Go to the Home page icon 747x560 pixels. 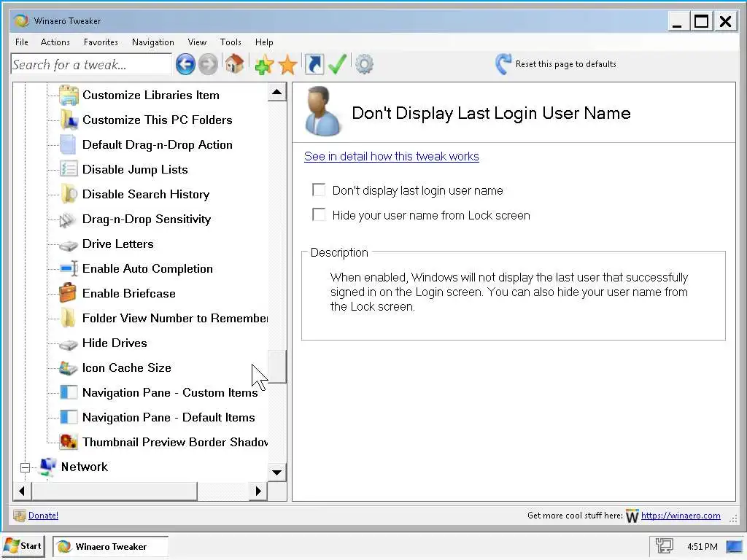[234, 64]
